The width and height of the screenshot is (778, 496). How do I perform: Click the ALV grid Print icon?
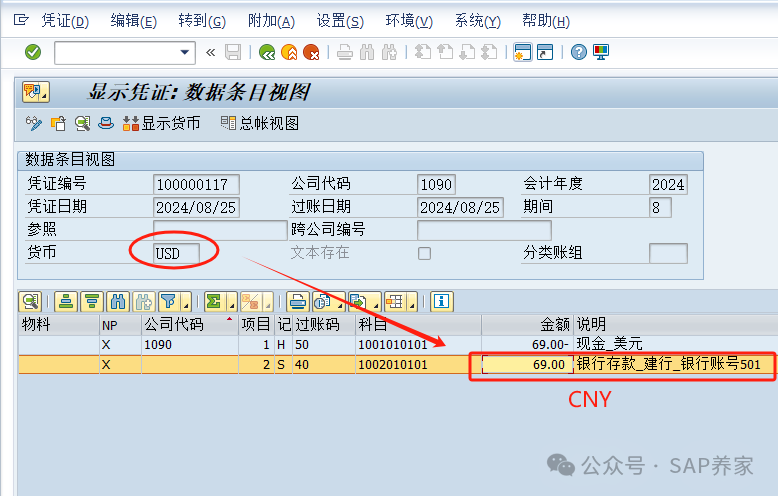point(298,302)
